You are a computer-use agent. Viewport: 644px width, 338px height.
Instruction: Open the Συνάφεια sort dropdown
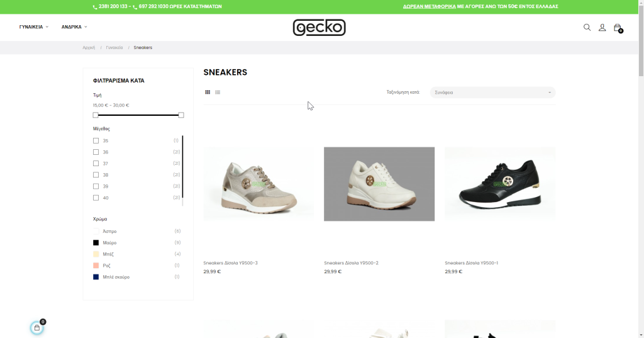coord(492,93)
